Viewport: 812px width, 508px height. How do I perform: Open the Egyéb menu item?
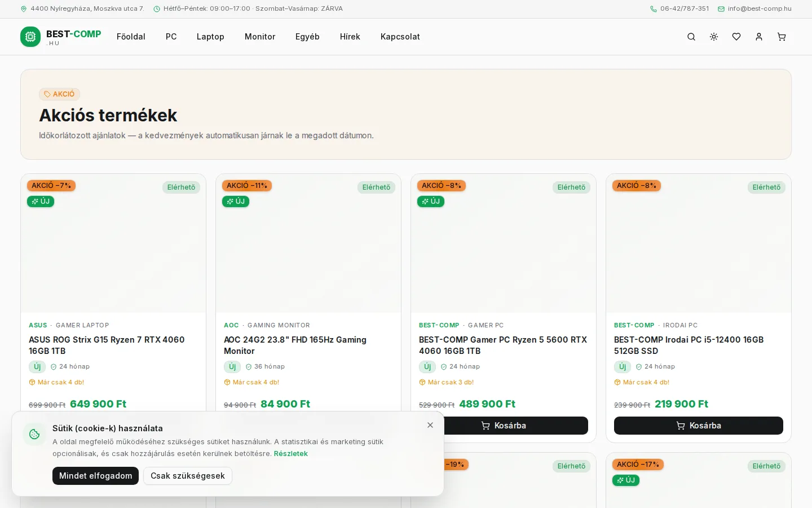click(307, 37)
